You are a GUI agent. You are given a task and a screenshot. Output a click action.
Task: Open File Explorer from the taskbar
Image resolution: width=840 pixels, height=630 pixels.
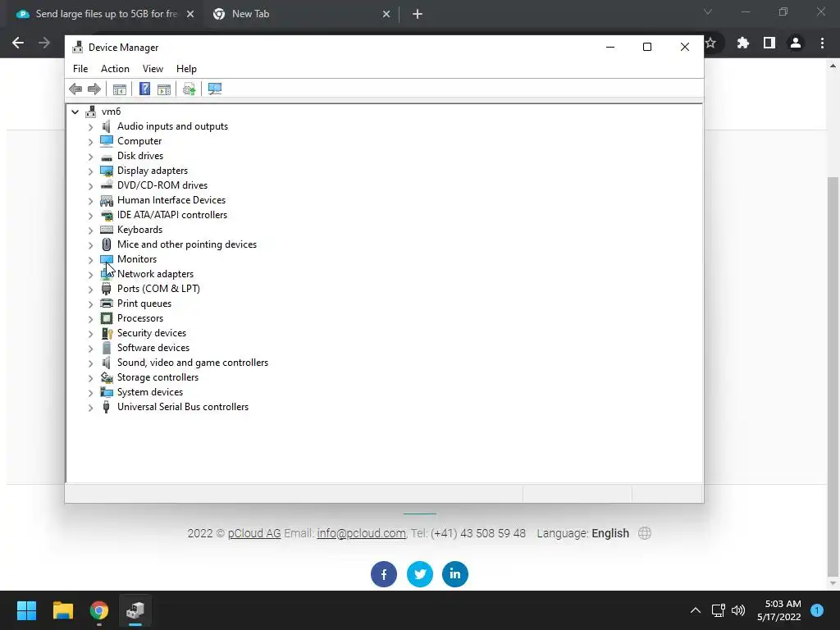62,610
